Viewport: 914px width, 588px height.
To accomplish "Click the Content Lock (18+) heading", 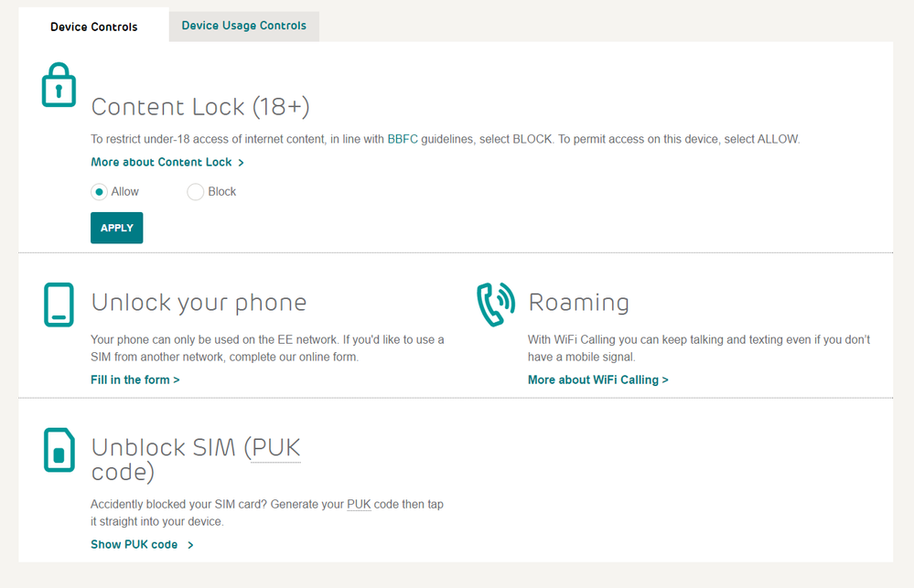I will 200,107.
